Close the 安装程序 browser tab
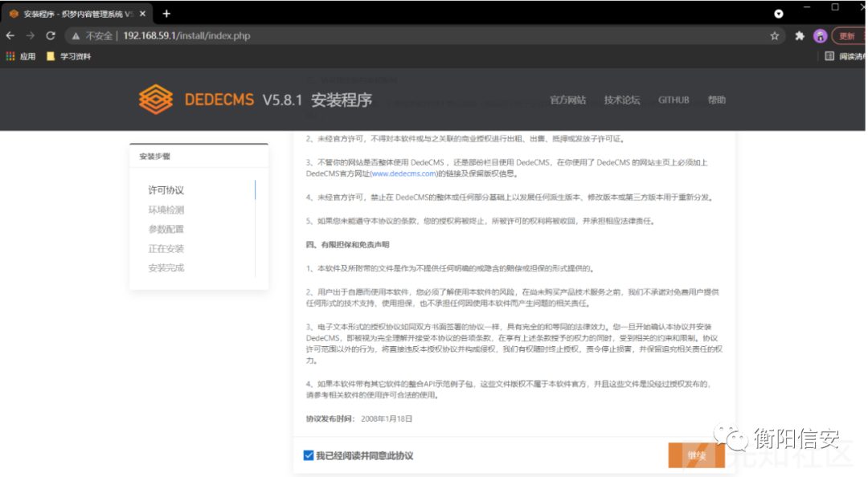The height and width of the screenshot is (477, 868). coord(142,14)
